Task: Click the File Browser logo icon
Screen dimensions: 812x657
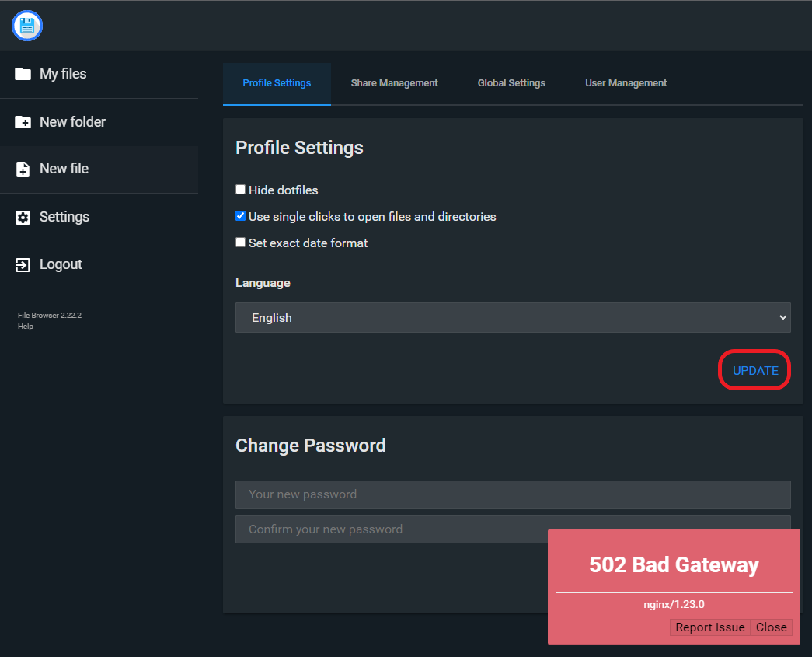Action: pos(26,26)
